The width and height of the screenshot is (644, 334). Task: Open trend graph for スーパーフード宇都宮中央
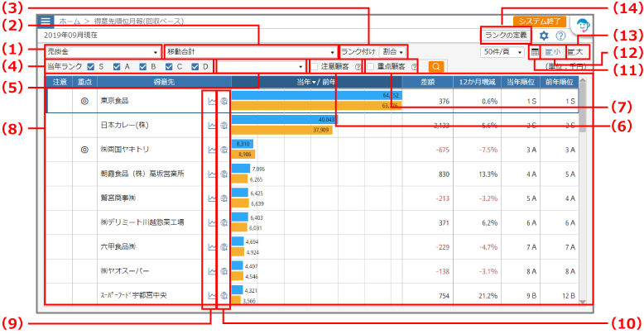coord(212,295)
